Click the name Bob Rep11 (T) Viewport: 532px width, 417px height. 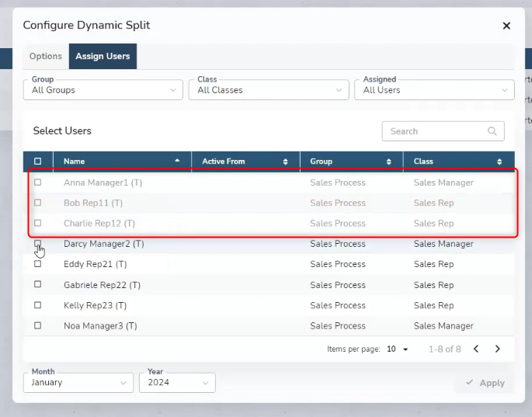[93, 203]
